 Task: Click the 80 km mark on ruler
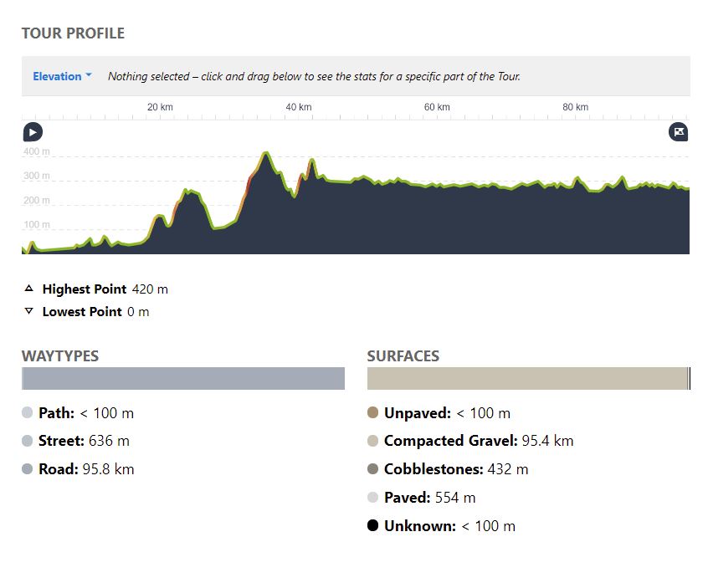pyautogui.click(x=575, y=108)
